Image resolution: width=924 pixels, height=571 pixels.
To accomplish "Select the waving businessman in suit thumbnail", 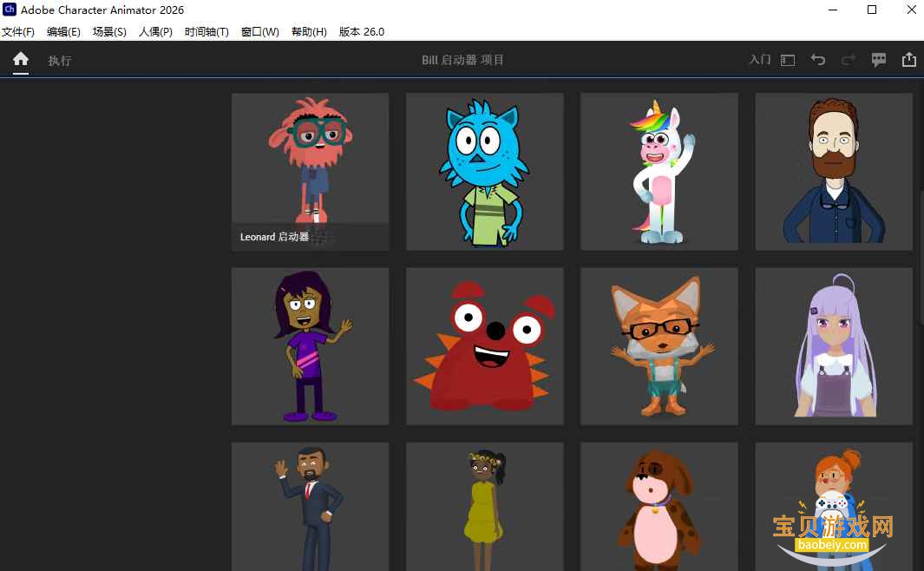I will pyautogui.click(x=310, y=507).
